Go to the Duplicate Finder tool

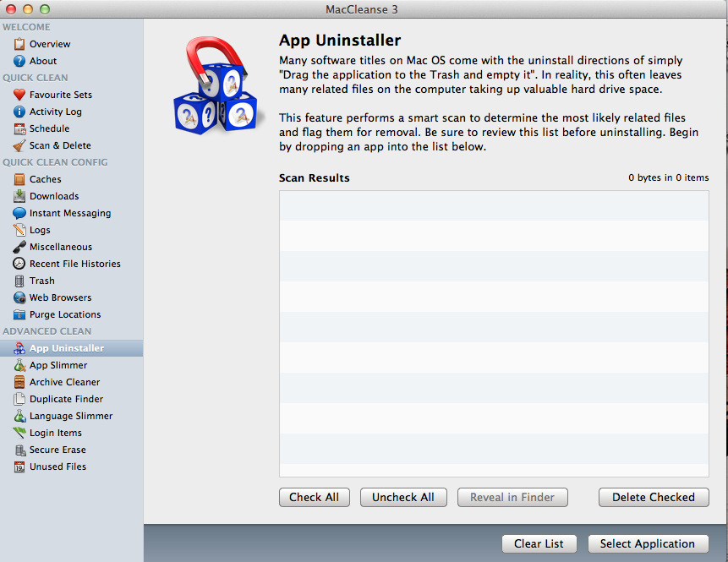(x=66, y=399)
